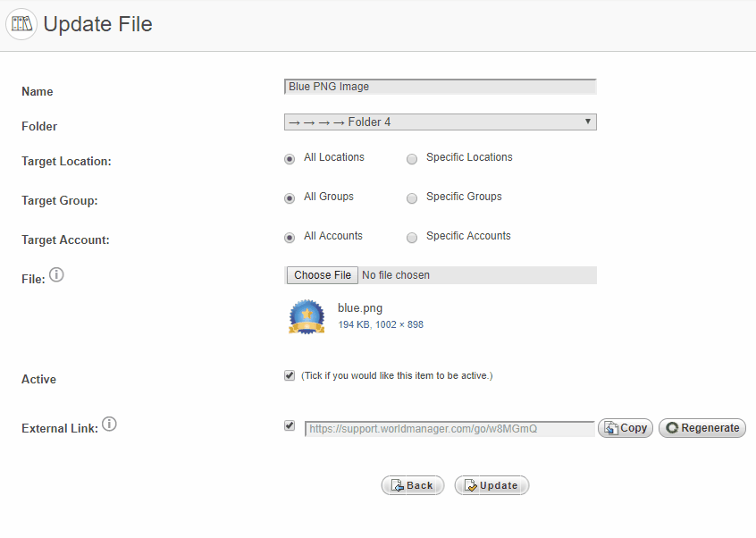Click the Choose File button
The height and width of the screenshot is (538, 756).
pyautogui.click(x=323, y=275)
